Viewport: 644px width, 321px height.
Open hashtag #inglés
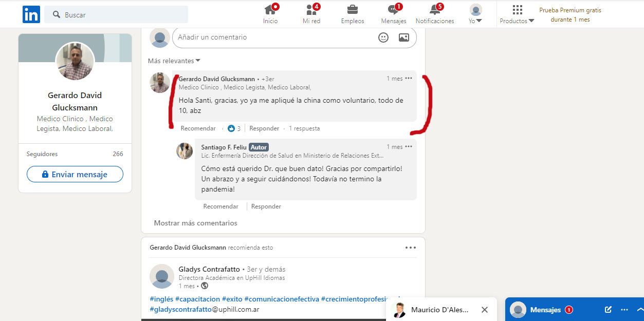pos(161,299)
